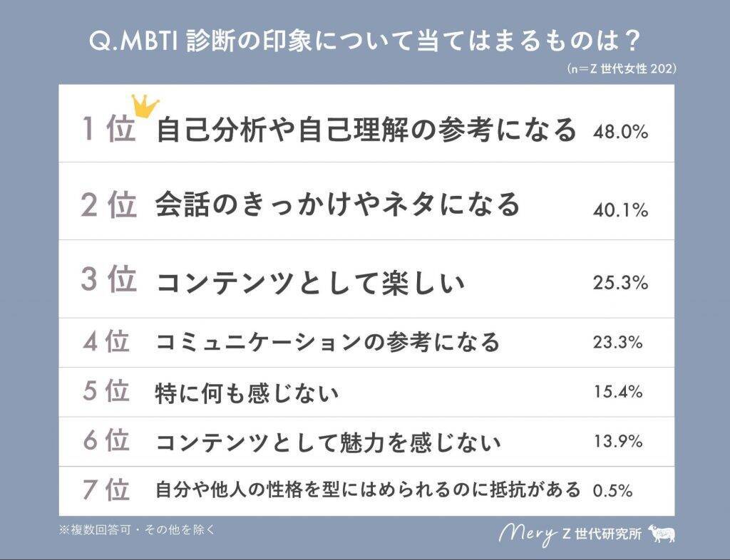
Task: Select コミュニケーションの参考になる row text
Action: tap(327, 343)
